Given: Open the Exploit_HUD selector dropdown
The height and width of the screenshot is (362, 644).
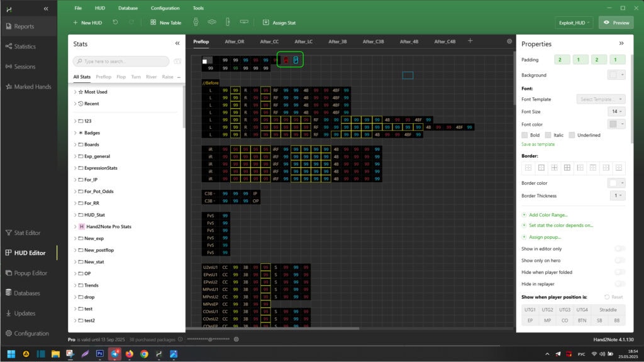Looking at the screenshot, I should 574,23.
